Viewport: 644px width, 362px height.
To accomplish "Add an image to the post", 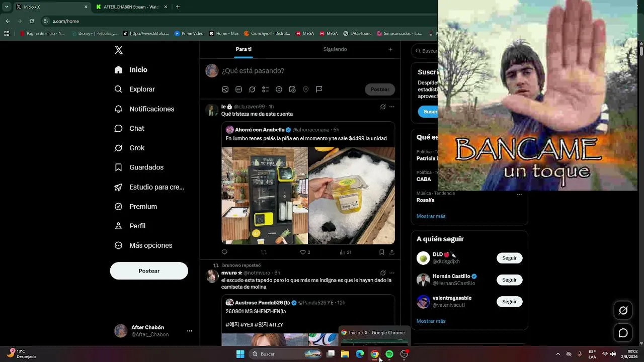I will 225,89.
